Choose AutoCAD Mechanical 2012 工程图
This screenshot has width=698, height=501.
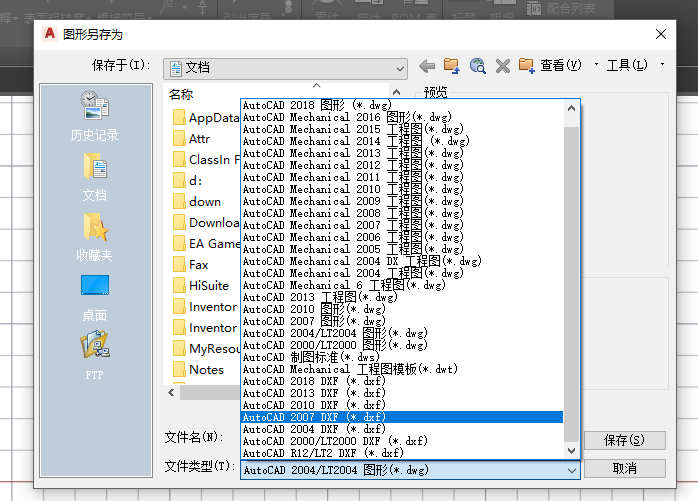tap(402, 166)
